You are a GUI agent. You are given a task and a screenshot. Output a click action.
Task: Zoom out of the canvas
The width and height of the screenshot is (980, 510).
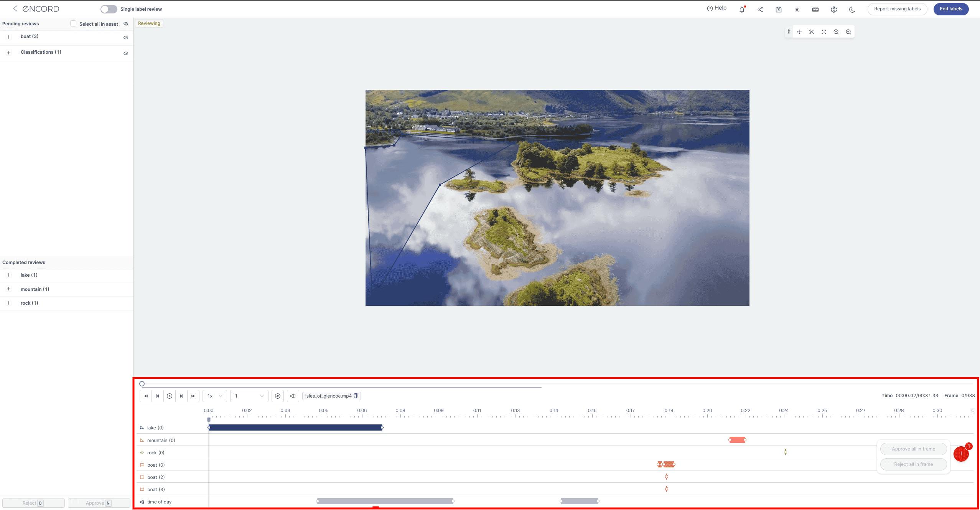(x=848, y=32)
